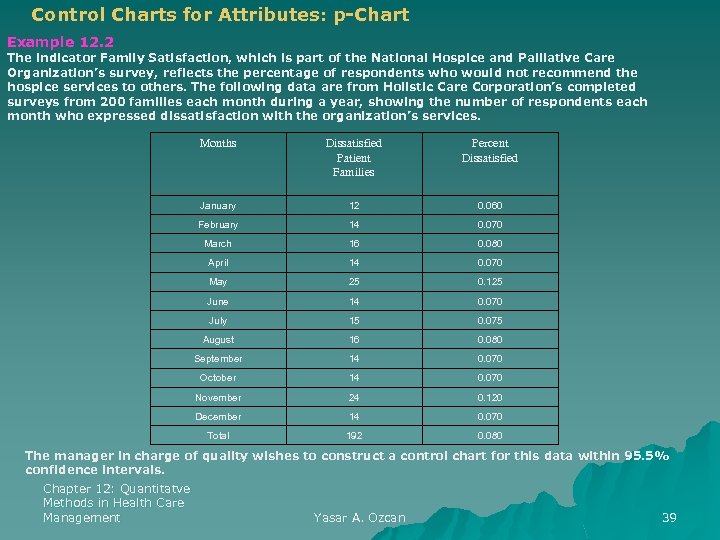This screenshot has height=540, width=720.
Task: Select the 'Example 12.2' heading
Action: pyautogui.click(x=61, y=43)
